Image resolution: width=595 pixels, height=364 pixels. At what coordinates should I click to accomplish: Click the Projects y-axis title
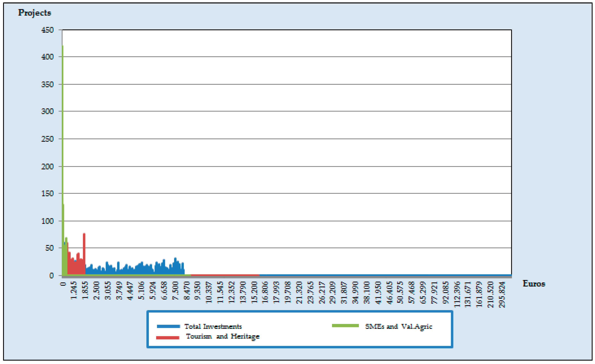click(x=34, y=13)
